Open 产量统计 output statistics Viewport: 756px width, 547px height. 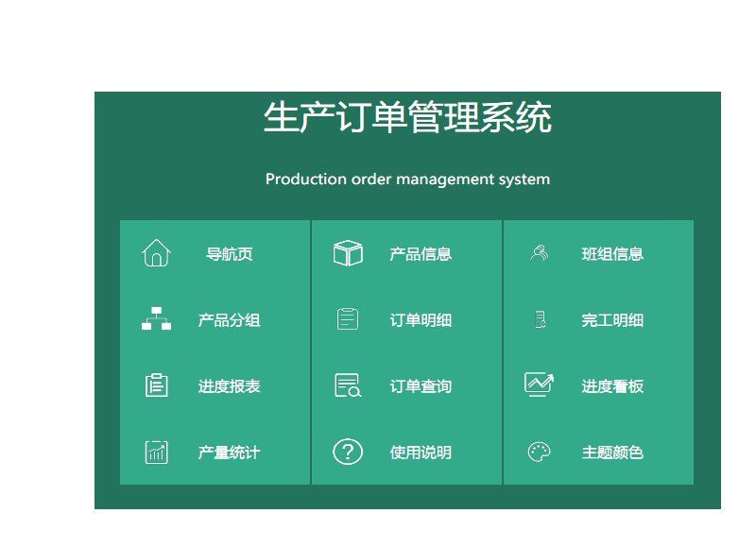coord(229,453)
